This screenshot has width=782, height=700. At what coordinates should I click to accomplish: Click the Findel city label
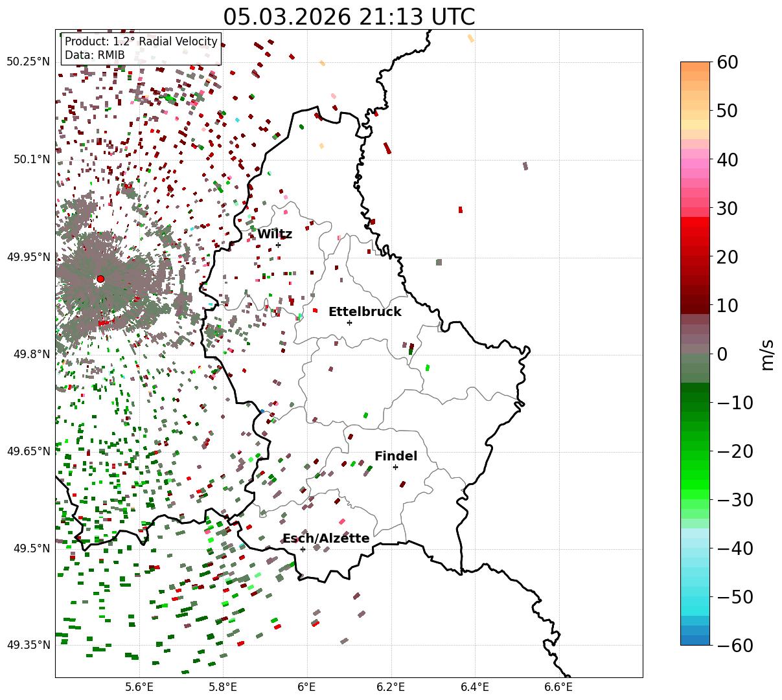pos(396,457)
